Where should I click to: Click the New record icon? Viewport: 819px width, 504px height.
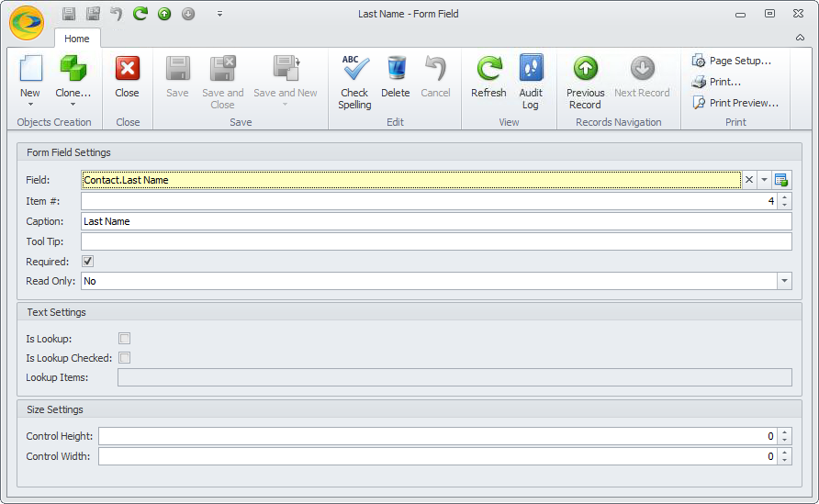point(30,69)
